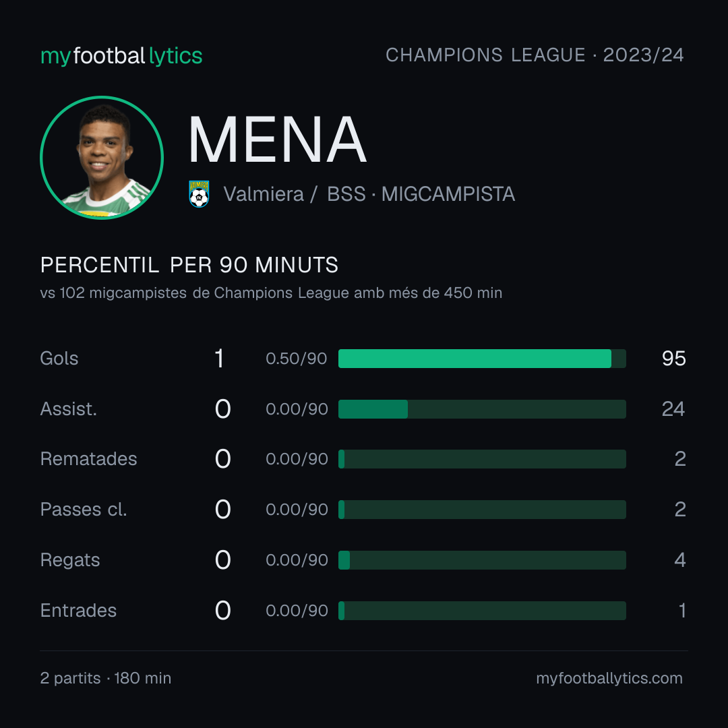The height and width of the screenshot is (728, 728).
Task: Click the Gols percentile bar
Action: 482,359
